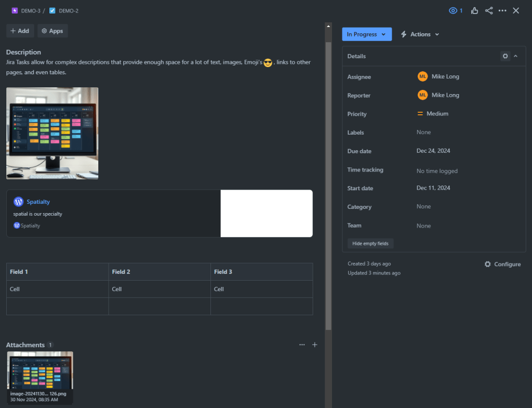Viewport: 532px width, 408px height.
Task: Click the Details panel settings gear
Action: (505, 56)
